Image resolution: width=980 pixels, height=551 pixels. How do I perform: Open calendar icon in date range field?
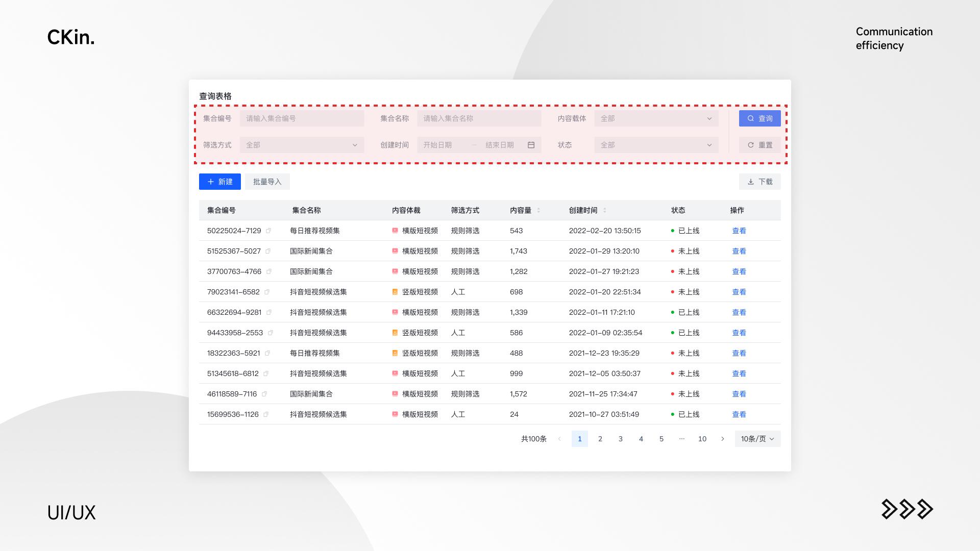pos(531,145)
